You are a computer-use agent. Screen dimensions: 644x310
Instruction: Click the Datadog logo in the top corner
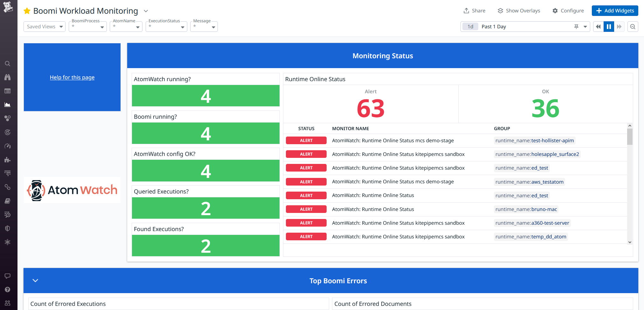click(x=8, y=7)
